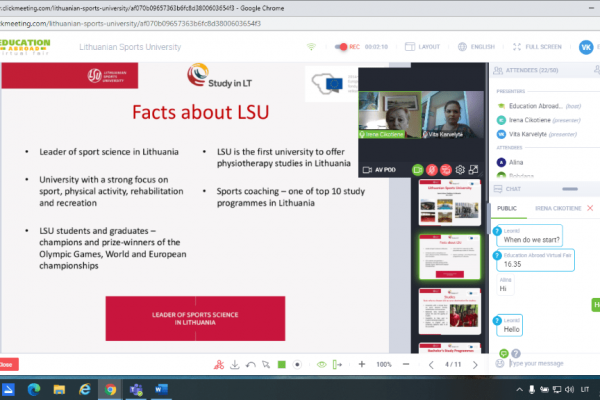Click the 100% zoom level value

[x=384, y=364]
